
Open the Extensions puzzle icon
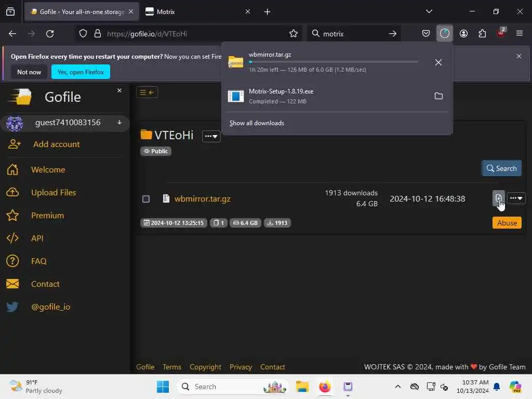point(482,34)
